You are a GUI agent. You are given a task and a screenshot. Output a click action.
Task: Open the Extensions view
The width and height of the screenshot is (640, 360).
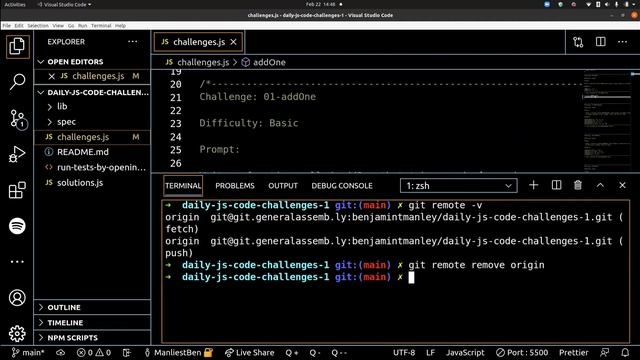tap(17, 190)
